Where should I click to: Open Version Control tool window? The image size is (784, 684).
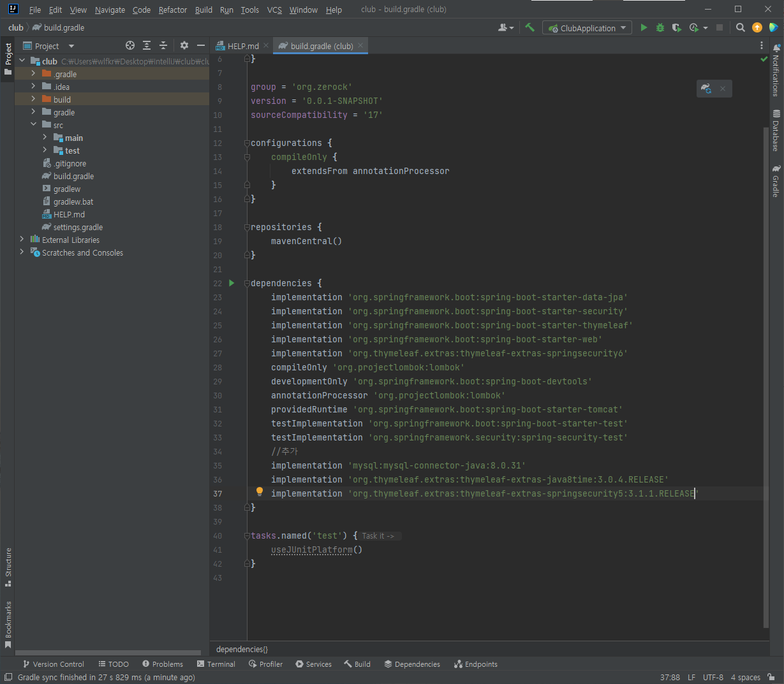53,664
